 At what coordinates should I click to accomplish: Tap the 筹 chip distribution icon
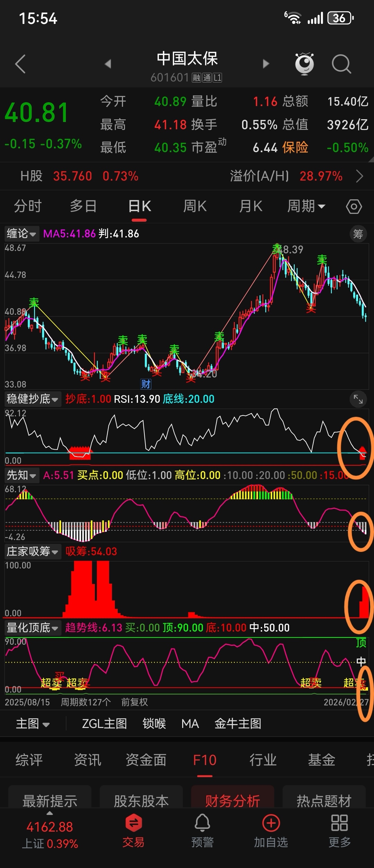(x=358, y=234)
